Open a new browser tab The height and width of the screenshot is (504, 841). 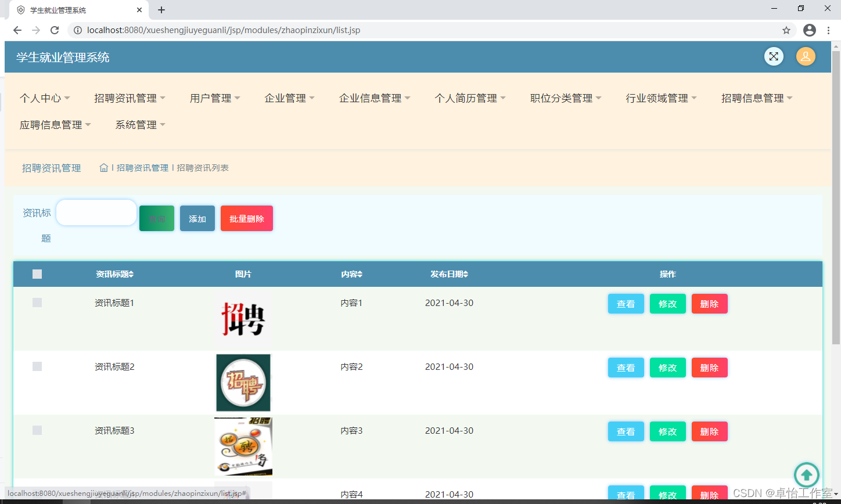161,10
